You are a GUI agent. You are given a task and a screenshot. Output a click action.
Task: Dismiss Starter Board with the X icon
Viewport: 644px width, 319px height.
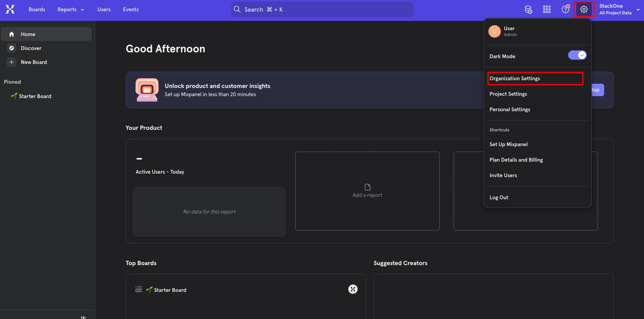click(353, 289)
